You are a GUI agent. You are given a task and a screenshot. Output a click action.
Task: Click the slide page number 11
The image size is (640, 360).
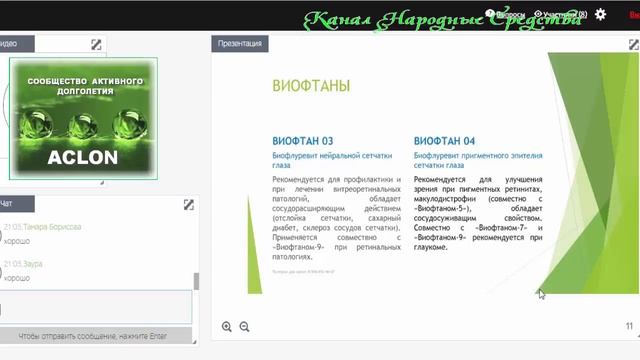point(629,326)
